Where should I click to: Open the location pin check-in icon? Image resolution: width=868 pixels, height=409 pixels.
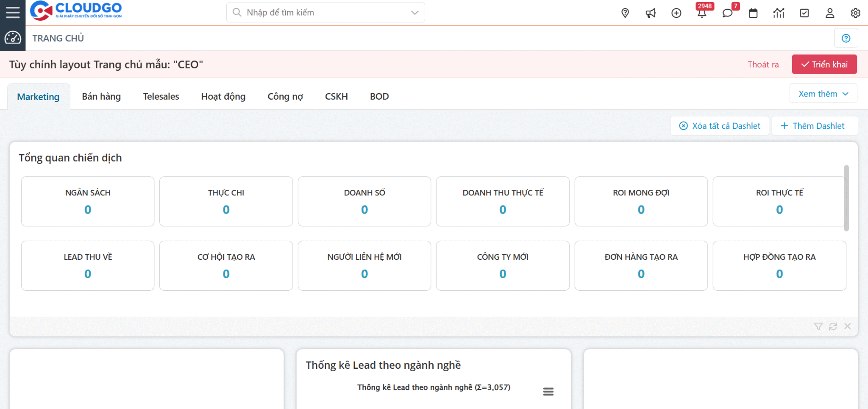coord(625,13)
